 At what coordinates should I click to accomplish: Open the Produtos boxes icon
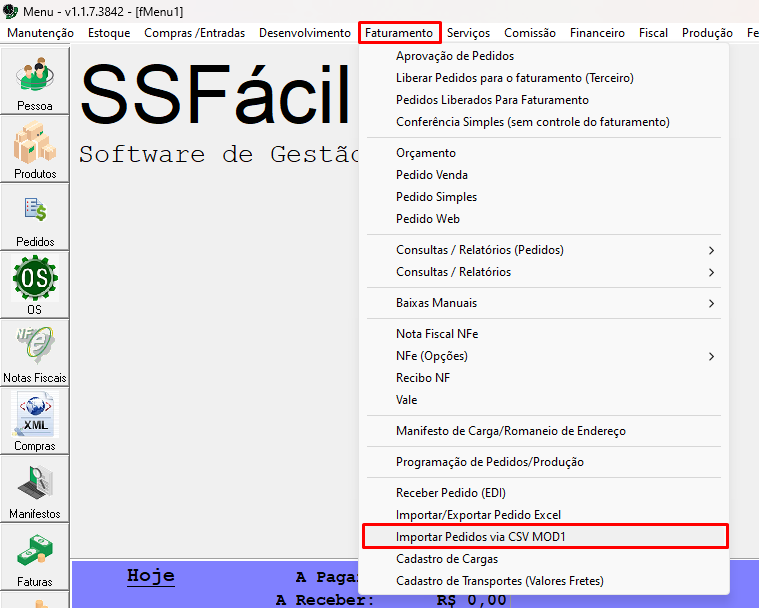point(34,149)
